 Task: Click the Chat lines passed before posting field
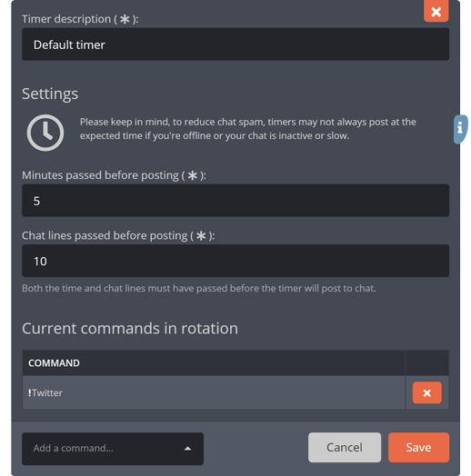235,261
